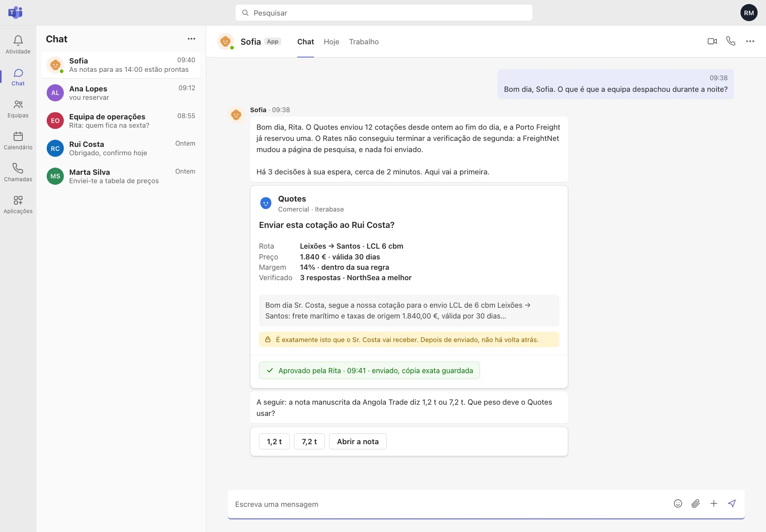The image size is (766, 532).
Task: Click 'Enviar esta cotação ao Rui Costa?' heading
Action: pos(327,225)
